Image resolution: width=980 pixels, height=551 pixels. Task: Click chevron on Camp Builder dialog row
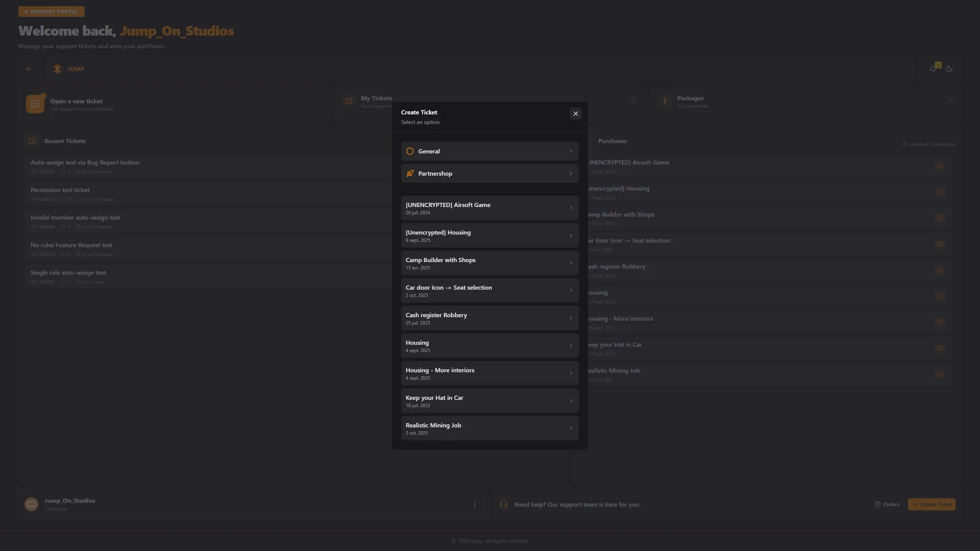(571, 263)
